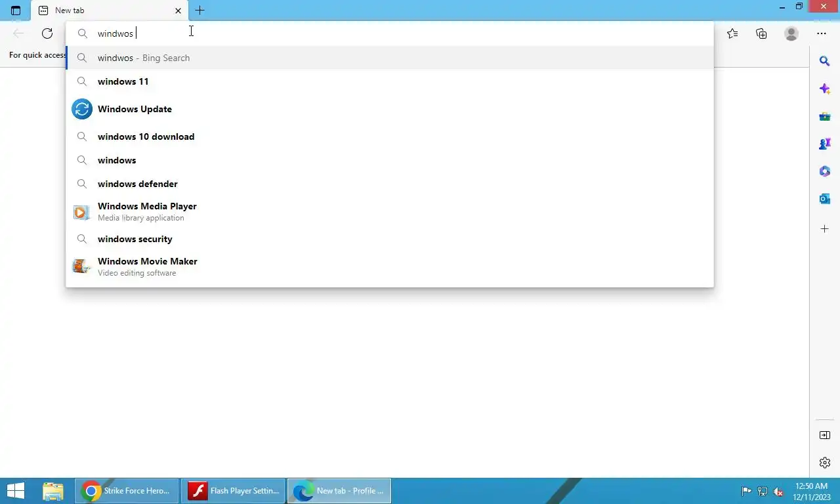Click the Windows Movie Maker app icon
The image size is (840, 504).
tap(81, 266)
